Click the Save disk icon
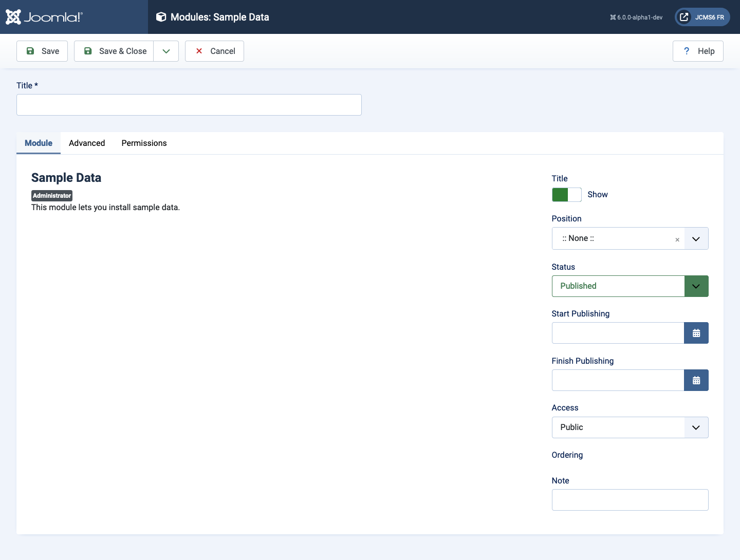The width and height of the screenshot is (740, 560). [30, 51]
